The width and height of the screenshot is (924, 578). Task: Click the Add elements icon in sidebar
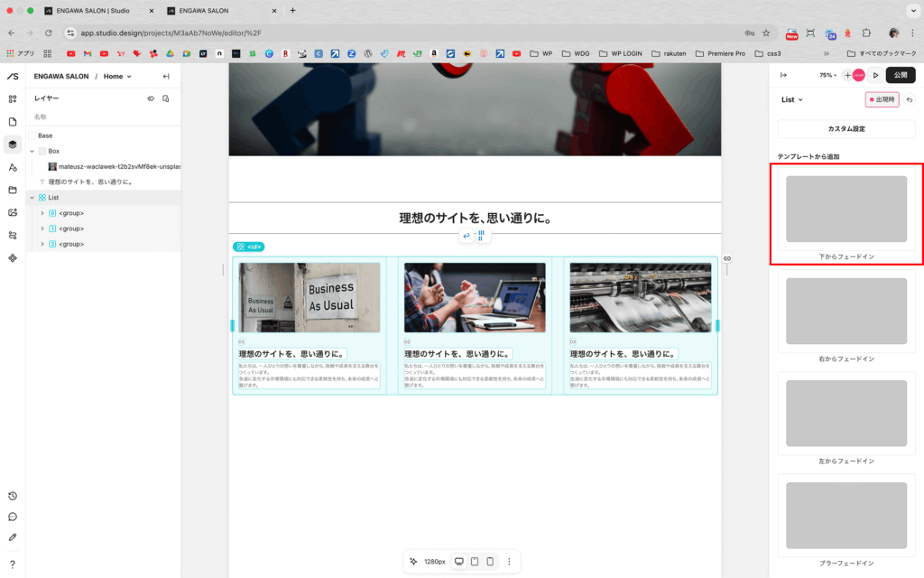coord(13,99)
